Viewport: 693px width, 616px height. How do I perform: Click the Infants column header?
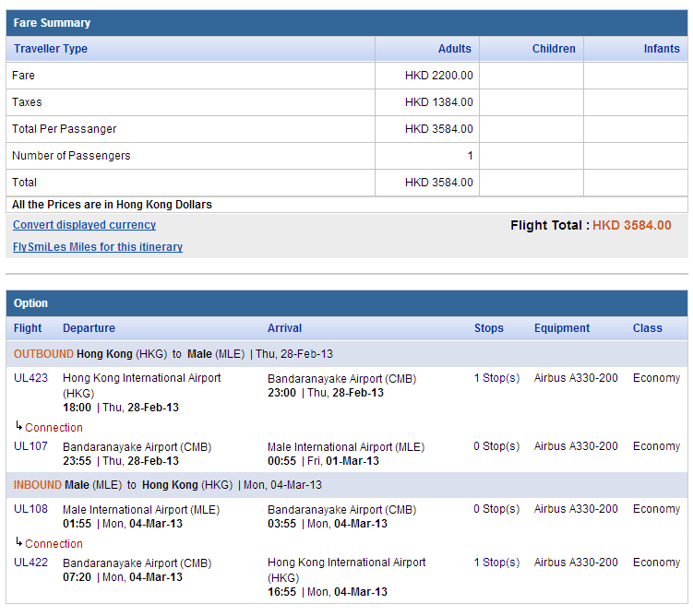pos(661,49)
